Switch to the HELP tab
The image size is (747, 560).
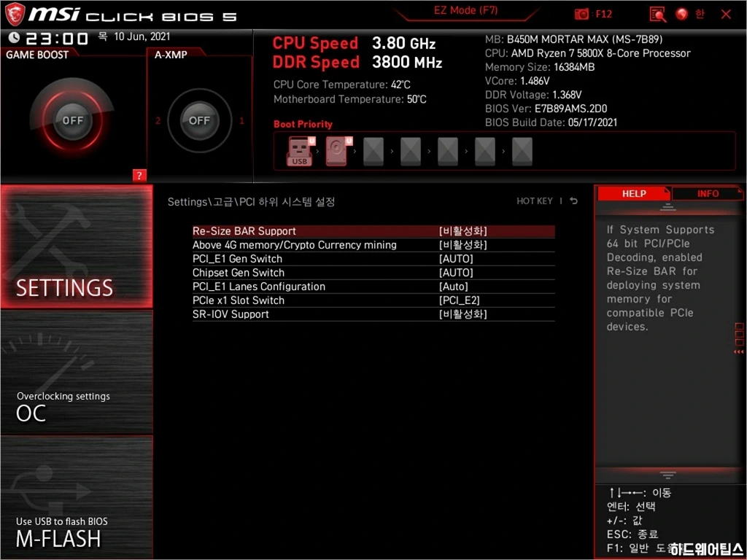[x=634, y=193]
